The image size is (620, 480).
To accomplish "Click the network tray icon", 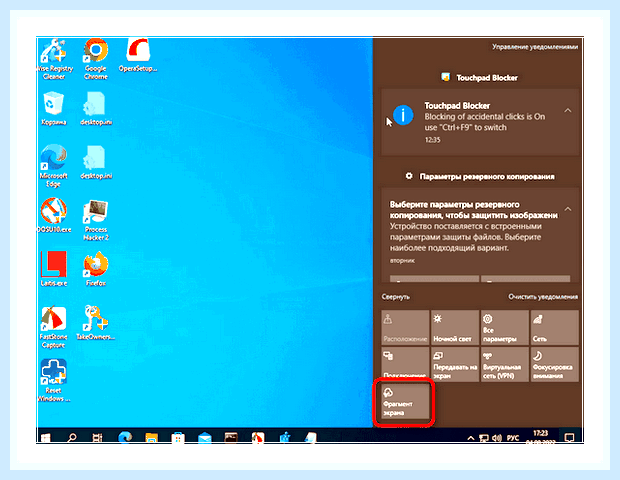I will pos(484,438).
